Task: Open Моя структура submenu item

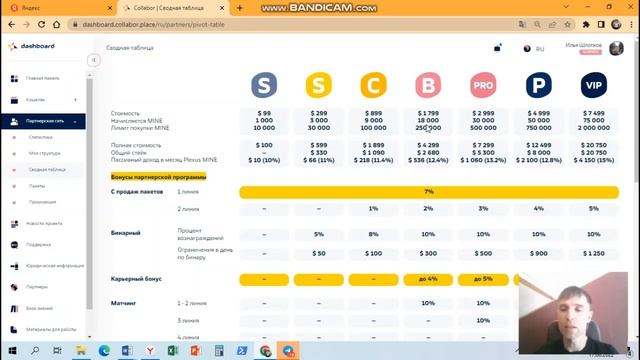Action: [x=44, y=153]
